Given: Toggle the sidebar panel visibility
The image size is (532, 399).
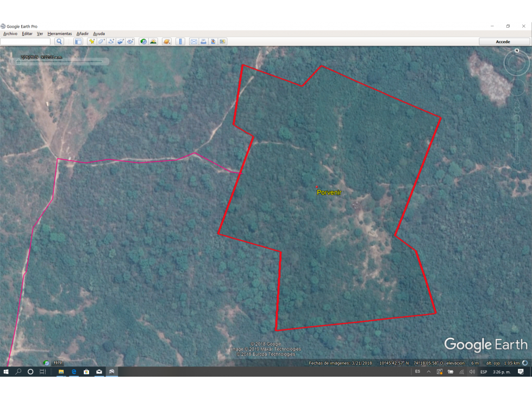Looking at the screenshot, I should click(x=78, y=41).
